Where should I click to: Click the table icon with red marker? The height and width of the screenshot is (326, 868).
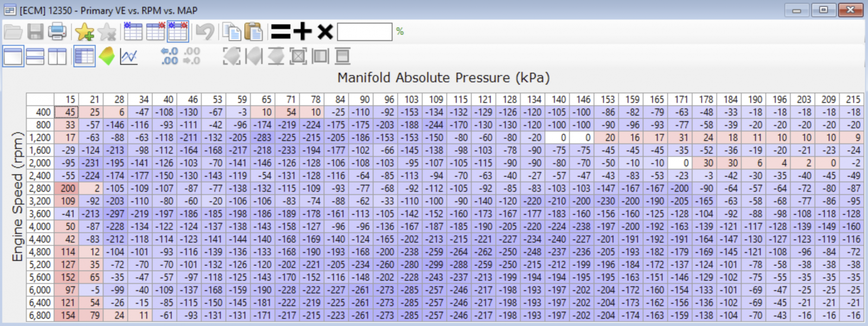(x=155, y=32)
